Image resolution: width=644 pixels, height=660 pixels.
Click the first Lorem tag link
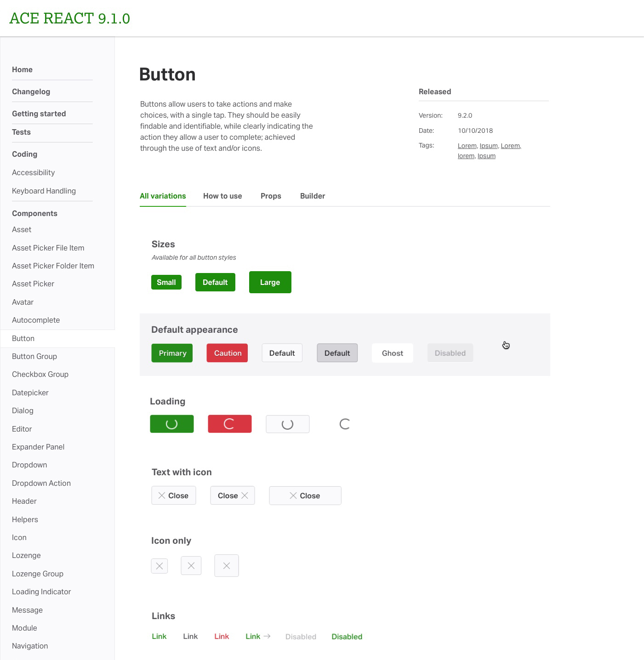pos(467,146)
